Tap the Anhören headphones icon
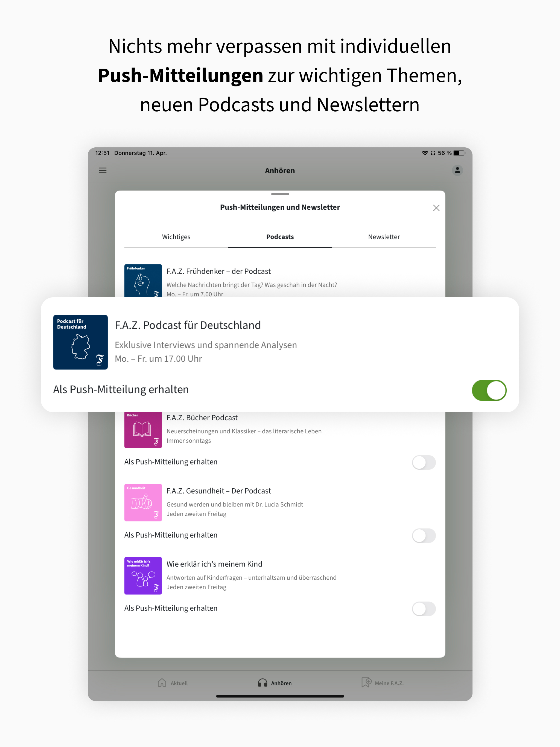560x747 pixels. click(x=262, y=683)
